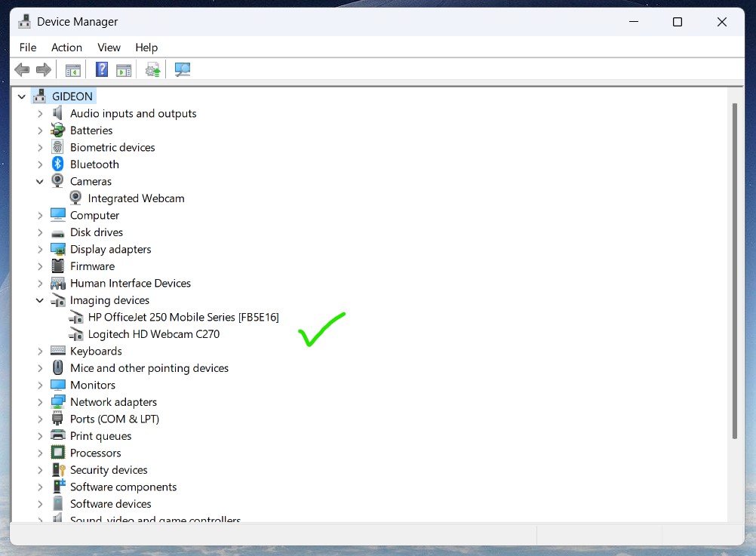Click the Integrated Webcam device icon
The image size is (756, 556).
coord(75,198)
